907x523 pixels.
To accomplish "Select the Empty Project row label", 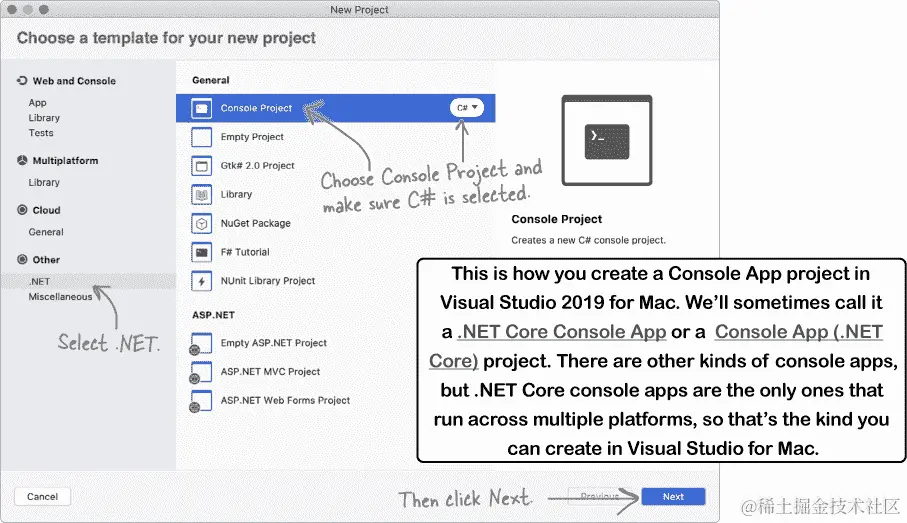I will (252, 137).
